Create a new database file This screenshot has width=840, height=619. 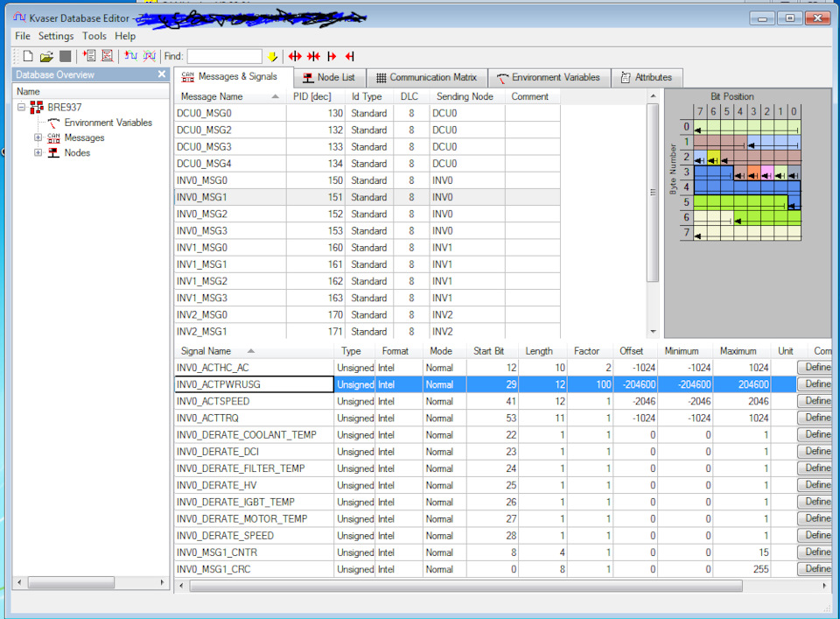click(28, 56)
